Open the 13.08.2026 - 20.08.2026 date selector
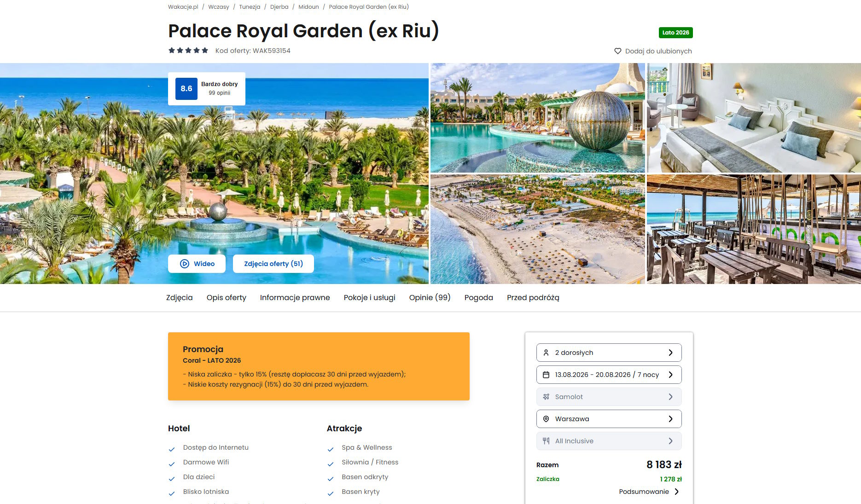Image resolution: width=861 pixels, height=504 pixels. coord(609,375)
